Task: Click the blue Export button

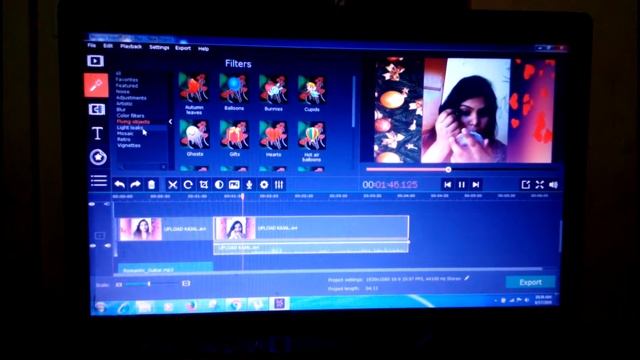Action: (x=531, y=282)
